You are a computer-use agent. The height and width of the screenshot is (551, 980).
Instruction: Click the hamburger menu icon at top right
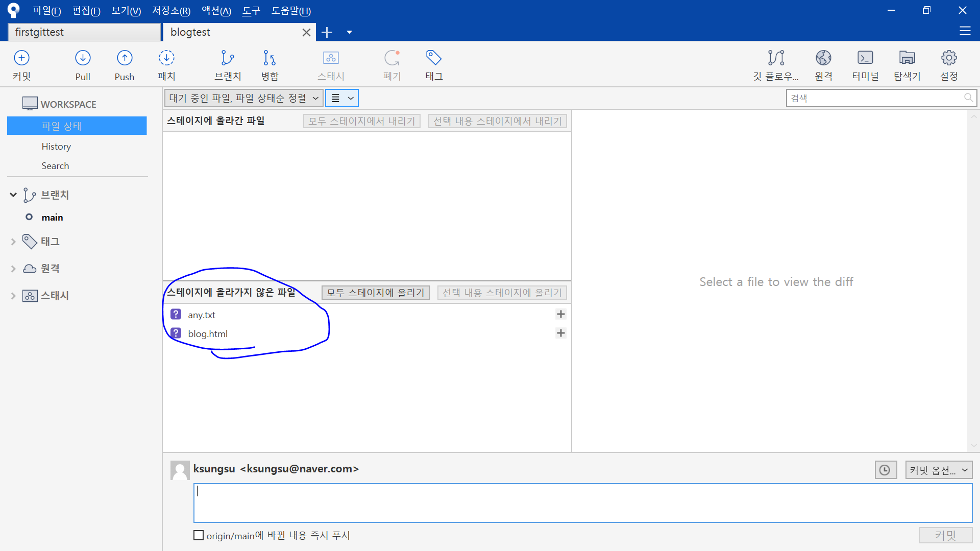click(x=965, y=31)
